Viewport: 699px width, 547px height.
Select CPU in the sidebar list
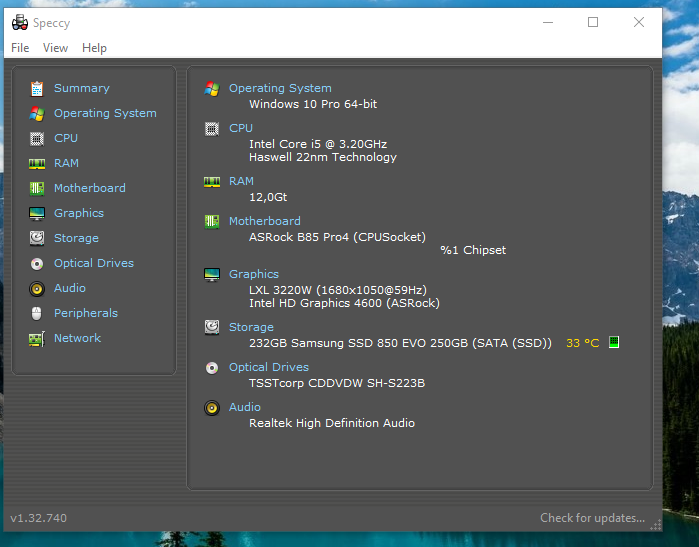[66, 138]
